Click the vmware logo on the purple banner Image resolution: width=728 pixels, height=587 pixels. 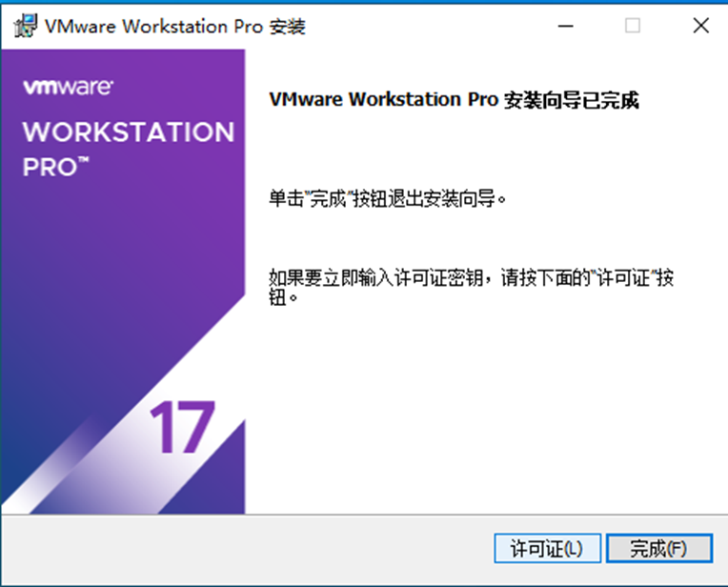(68, 87)
